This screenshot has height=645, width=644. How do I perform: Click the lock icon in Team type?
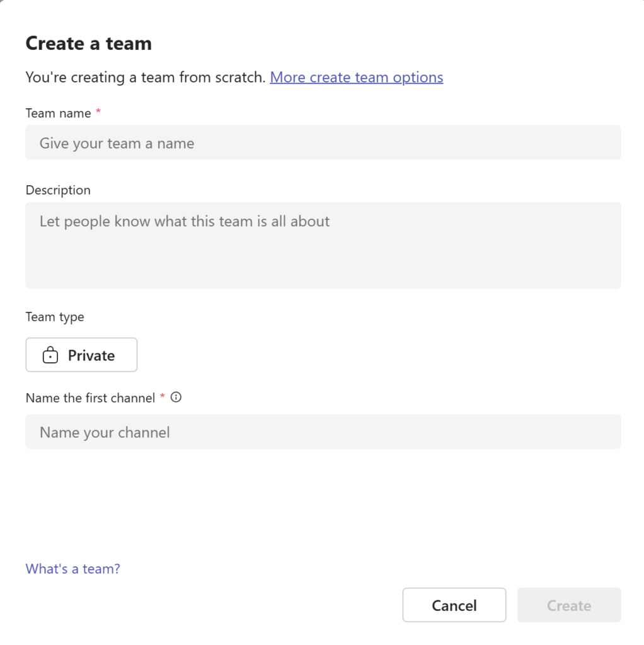(x=50, y=355)
